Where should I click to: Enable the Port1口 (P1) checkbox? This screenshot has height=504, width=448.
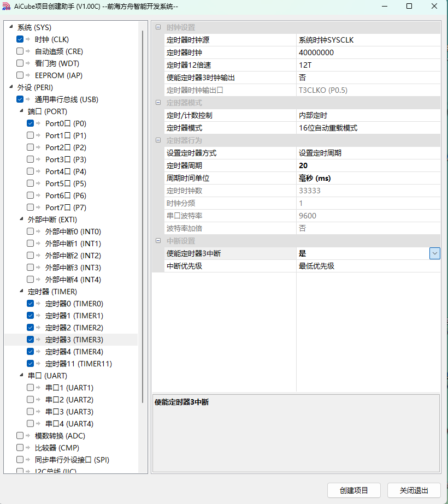tap(30, 135)
